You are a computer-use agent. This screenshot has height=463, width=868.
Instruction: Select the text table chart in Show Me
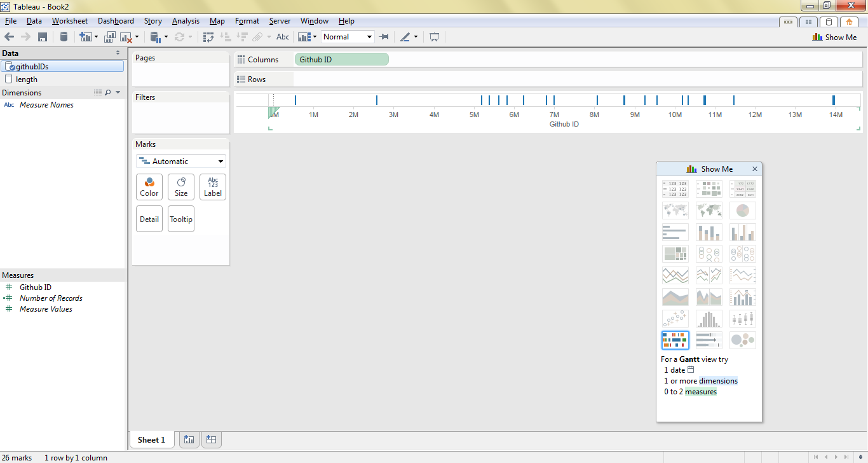675,189
